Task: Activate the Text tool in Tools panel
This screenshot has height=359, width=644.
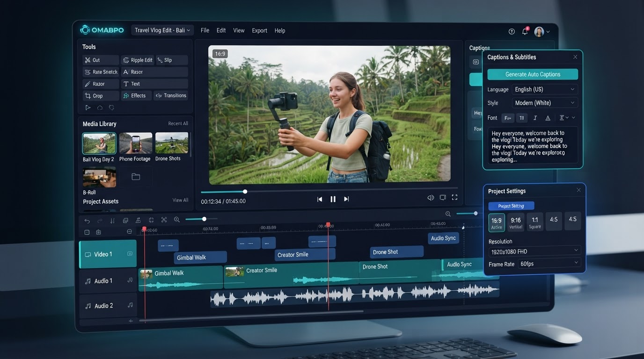Action: pyautogui.click(x=154, y=84)
